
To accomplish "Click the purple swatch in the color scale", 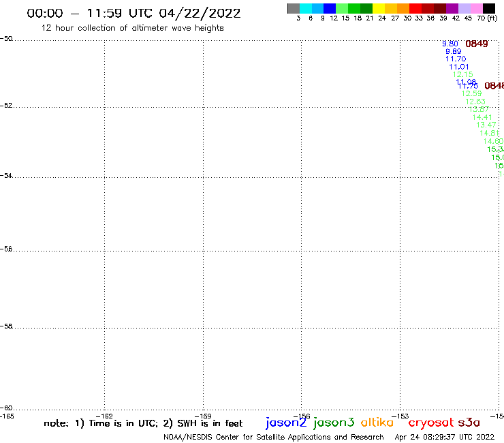I will (x=452, y=8).
